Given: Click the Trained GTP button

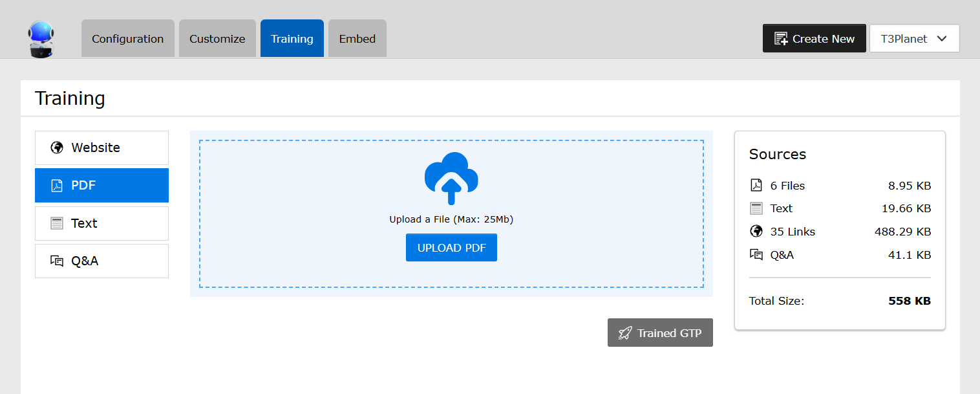Looking at the screenshot, I should (660, 333).
